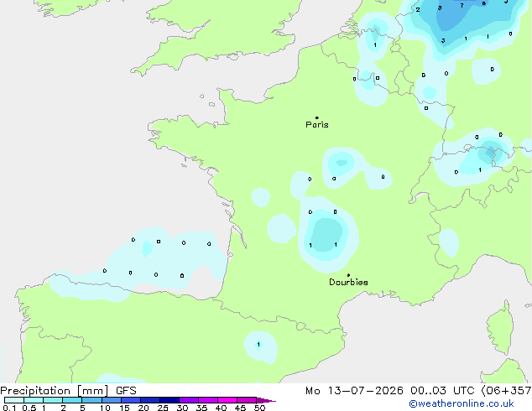Pick the 10–15 mm legend swatch
532x411 pixels.
(x=112, y=400)
